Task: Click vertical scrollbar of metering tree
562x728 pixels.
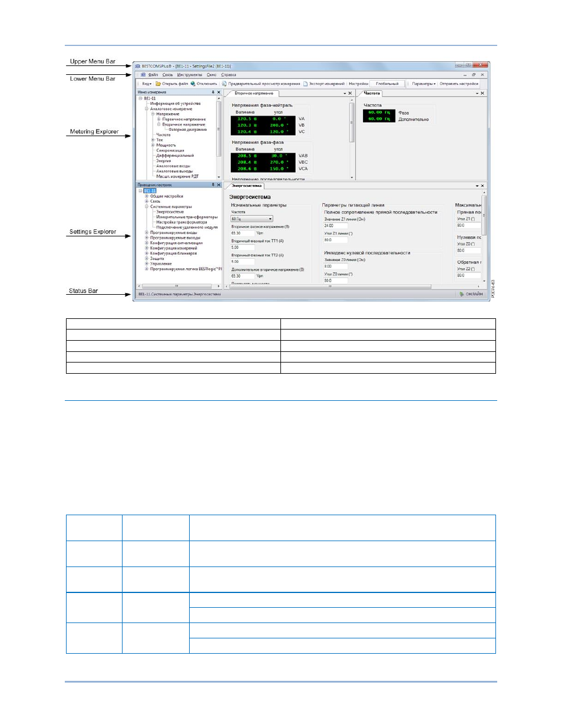Action: [x=219, y=137]
